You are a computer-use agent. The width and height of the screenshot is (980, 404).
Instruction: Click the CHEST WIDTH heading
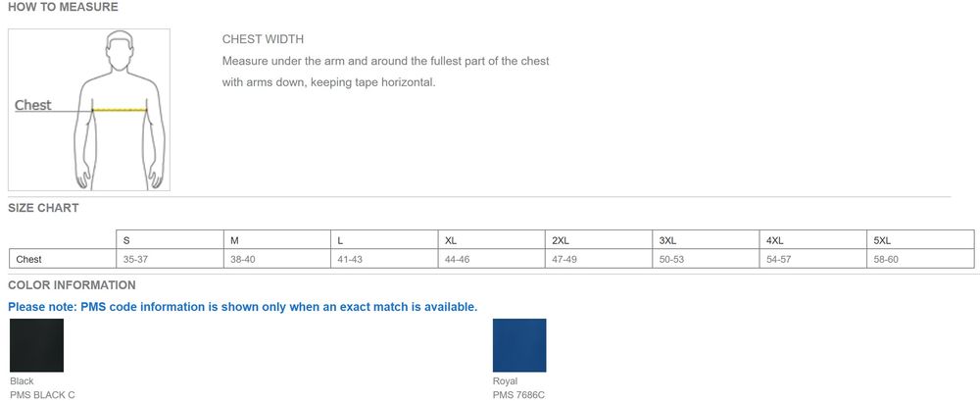click(263, 39)
